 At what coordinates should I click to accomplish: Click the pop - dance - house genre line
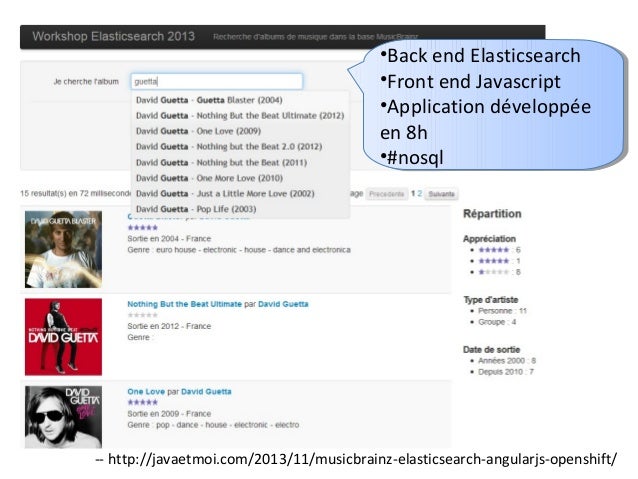pos(213,425)
